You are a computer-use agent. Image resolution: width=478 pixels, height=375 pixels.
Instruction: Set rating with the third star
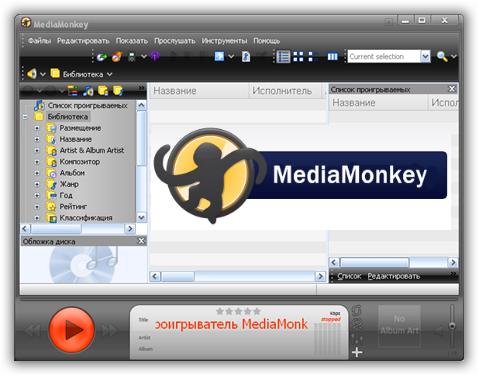pyautogui.click(x=238, y=311)
